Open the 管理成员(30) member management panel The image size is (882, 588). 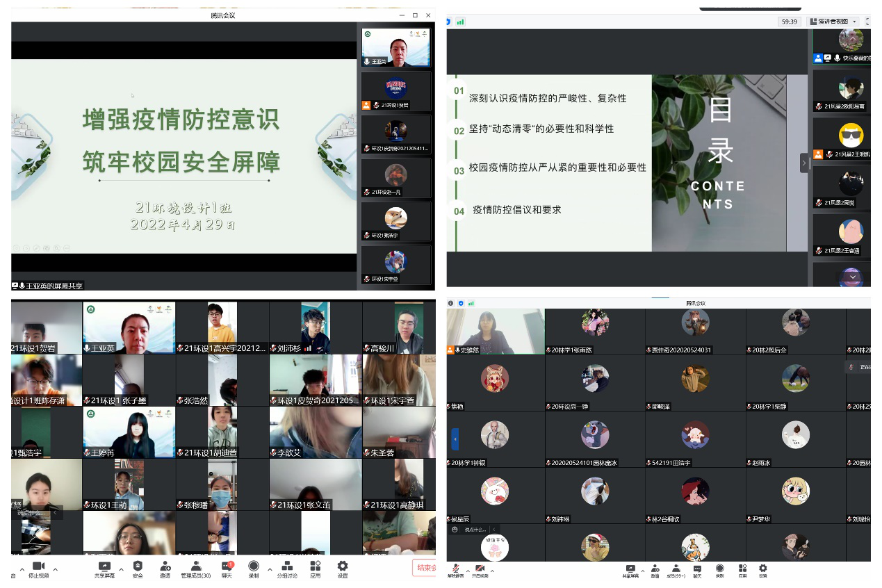point(196,569)
